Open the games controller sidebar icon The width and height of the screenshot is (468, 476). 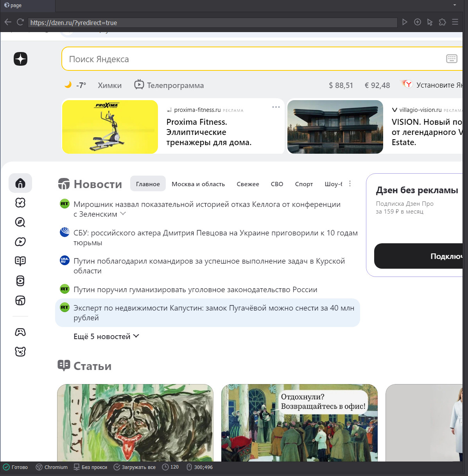coord(20,332)
